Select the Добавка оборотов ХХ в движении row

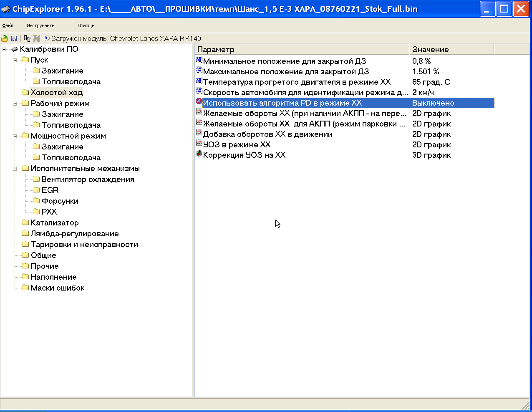point(267,134)
